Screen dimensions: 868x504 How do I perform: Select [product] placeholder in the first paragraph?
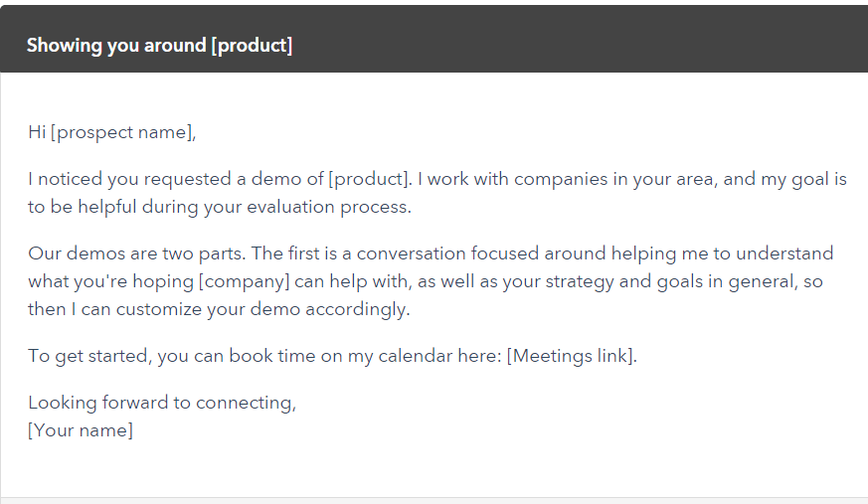coord(369,179)
